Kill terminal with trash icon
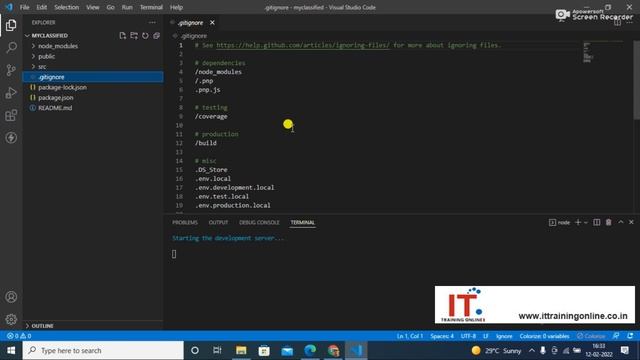 (609, 222)
